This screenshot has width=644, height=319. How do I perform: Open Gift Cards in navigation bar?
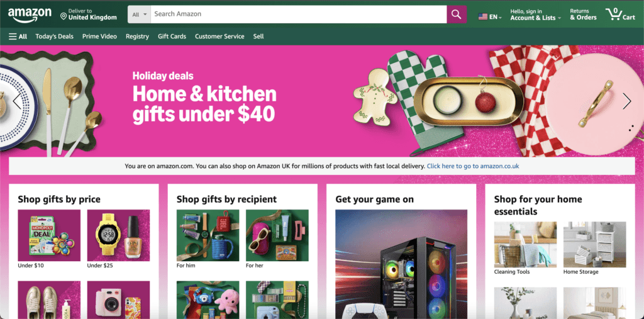(172, 36)
